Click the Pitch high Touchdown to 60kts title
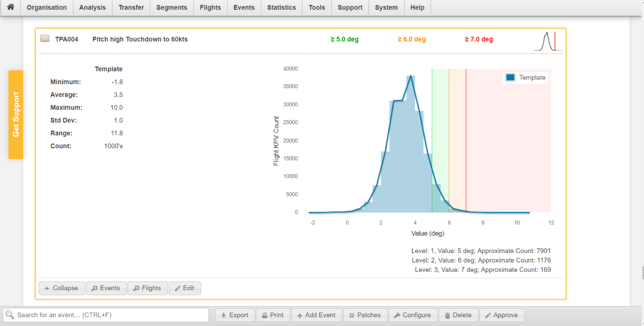This screenshot has width=644, height=326. click(x=140, y=39)
